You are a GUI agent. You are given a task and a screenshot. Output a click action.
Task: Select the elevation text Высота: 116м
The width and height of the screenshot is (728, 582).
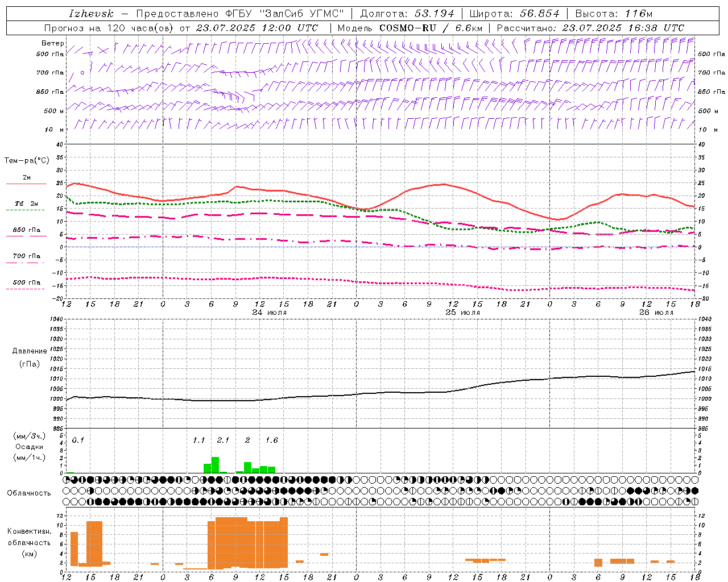tap(614, 14)
